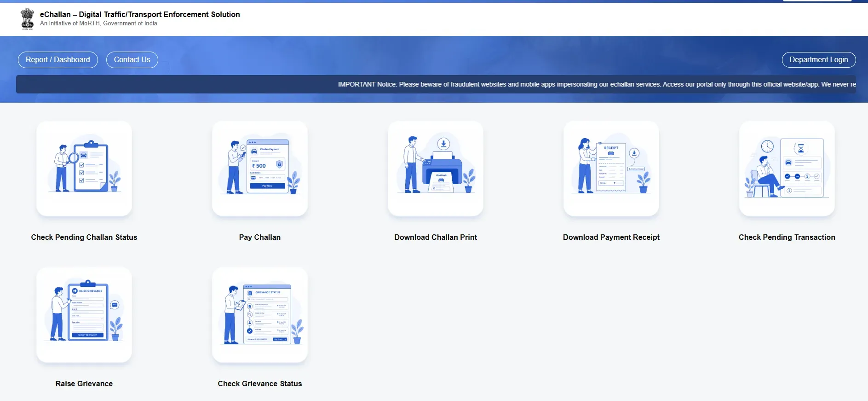This screenshot has width=868, height=401.
Task: Open the Download Challan Print printer icon
Action: (x=436, y=169)
